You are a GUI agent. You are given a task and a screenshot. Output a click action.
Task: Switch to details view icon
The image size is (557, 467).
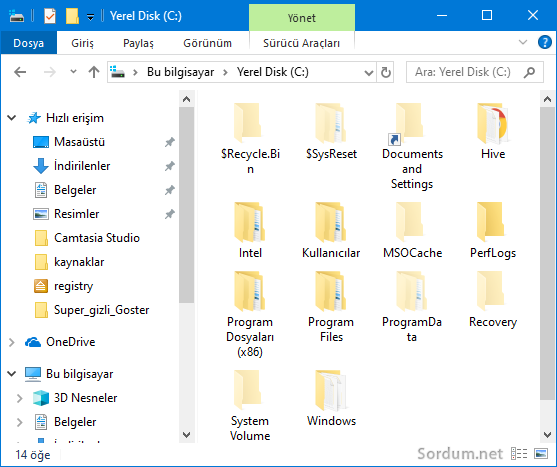[x=519, y=454]
